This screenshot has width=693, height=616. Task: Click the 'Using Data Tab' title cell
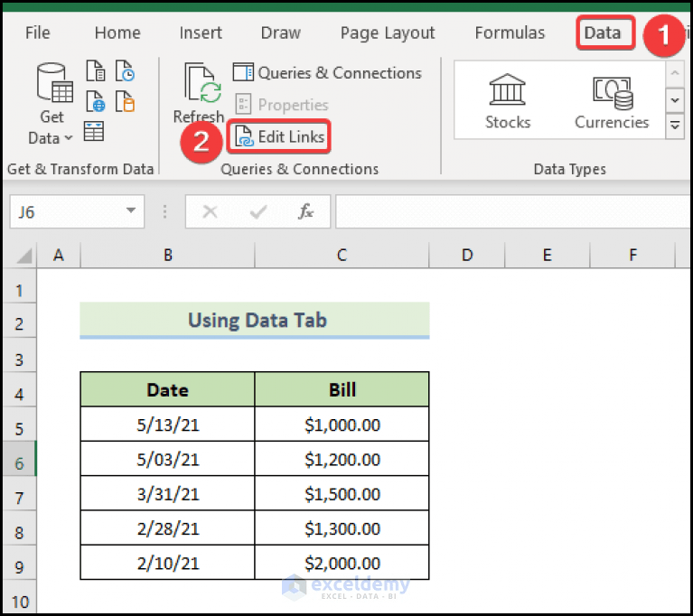(255, 321)
